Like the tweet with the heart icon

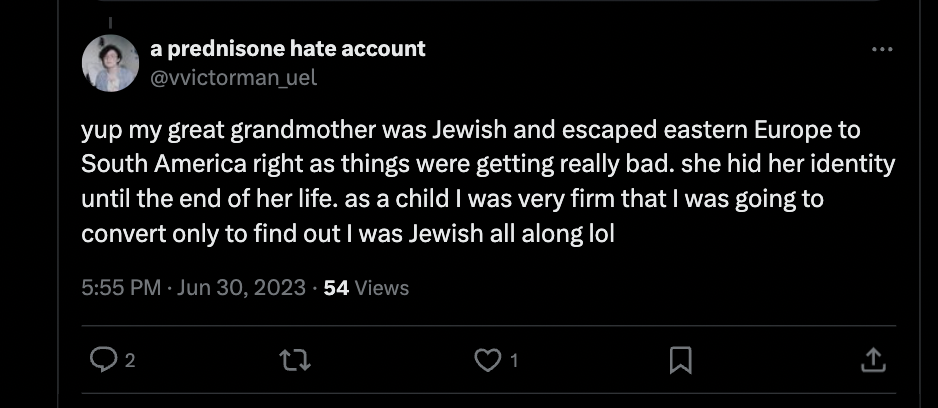[x=488, y=360]
